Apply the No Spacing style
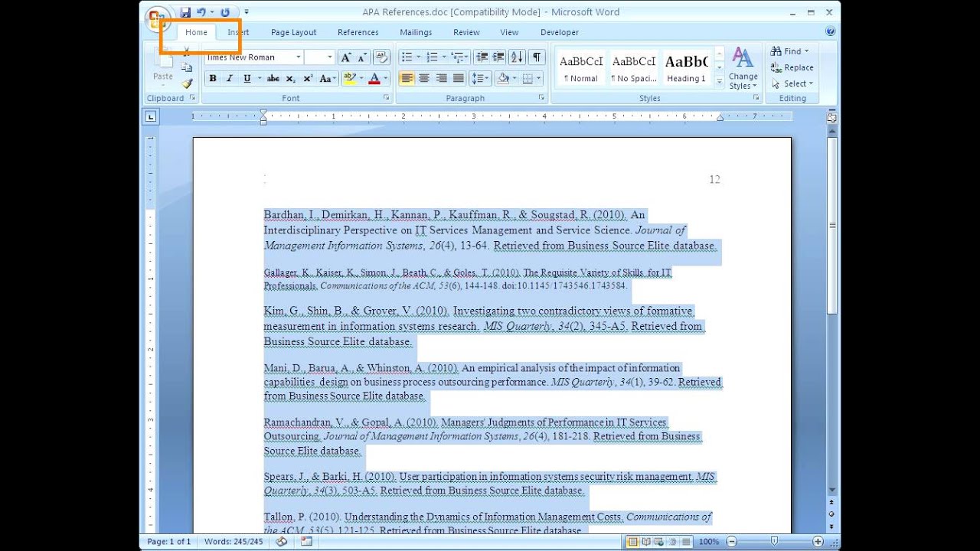 point(634,67)
